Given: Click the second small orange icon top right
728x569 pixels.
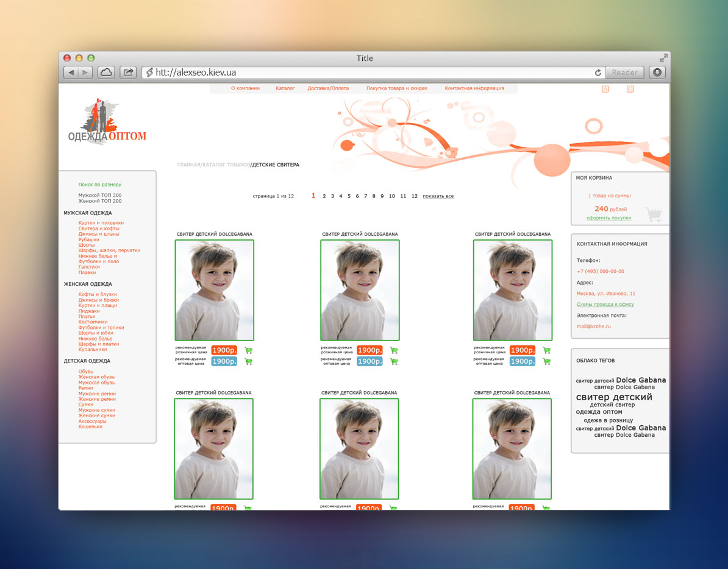Looking at the screenshot, I should 630,89.
